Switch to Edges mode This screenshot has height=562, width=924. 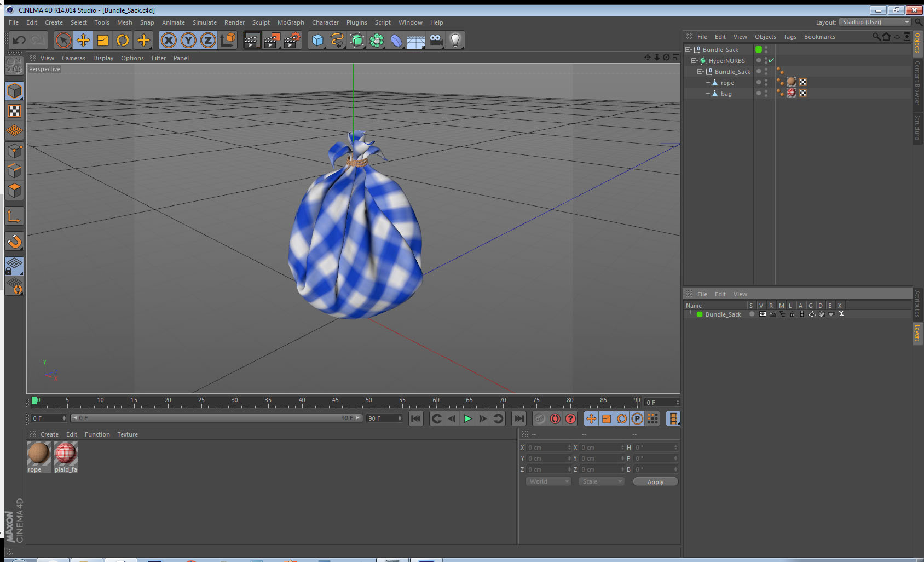[14, 170]
